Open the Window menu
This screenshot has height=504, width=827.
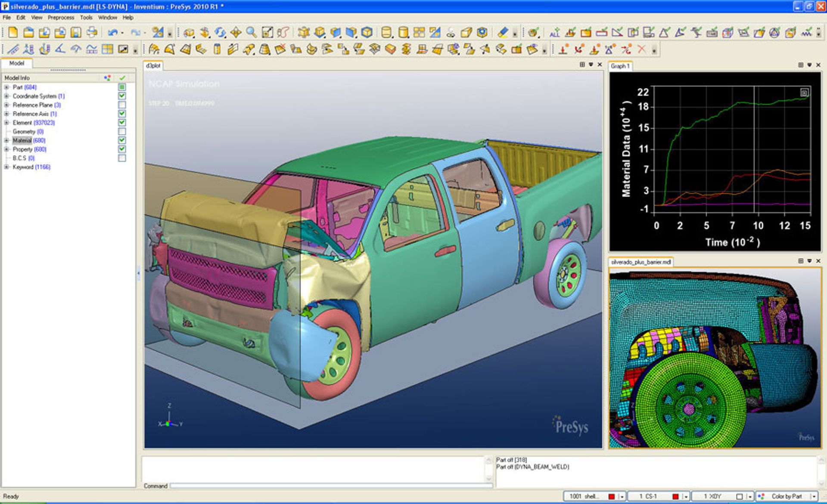point(108,18)
